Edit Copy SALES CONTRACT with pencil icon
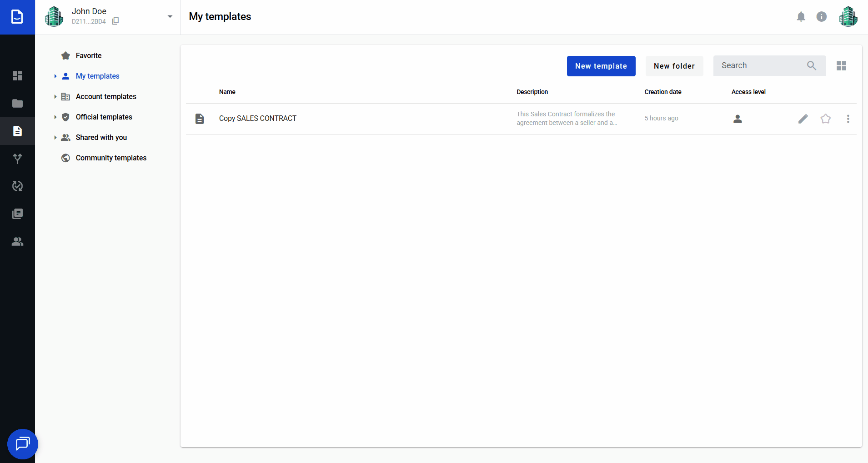The width and height of the screenshot is (868, 463). point(803,119)
